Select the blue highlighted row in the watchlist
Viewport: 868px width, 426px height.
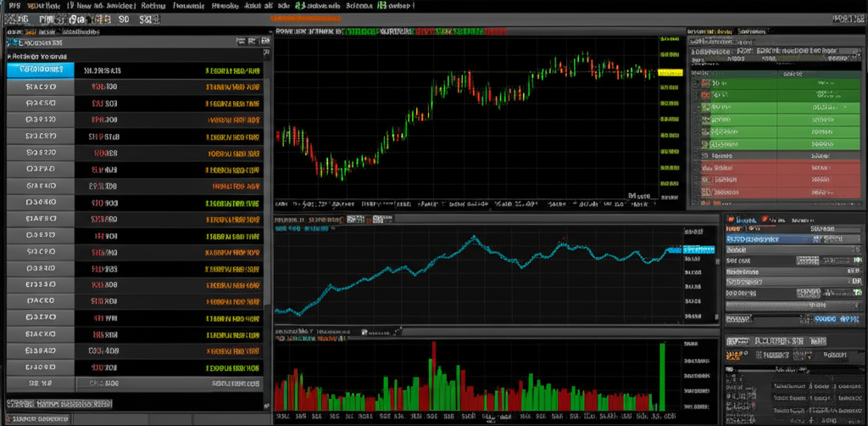click(x=40, y=70)
